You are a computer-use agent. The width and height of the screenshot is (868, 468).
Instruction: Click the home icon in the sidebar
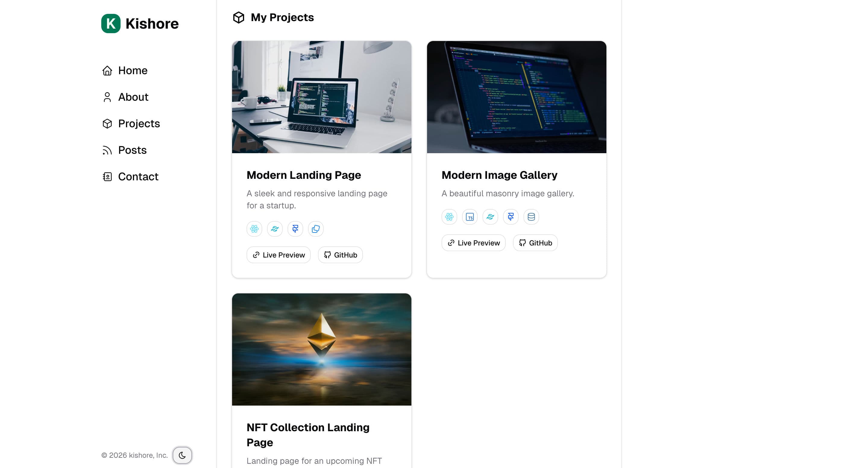pos(107,70)
